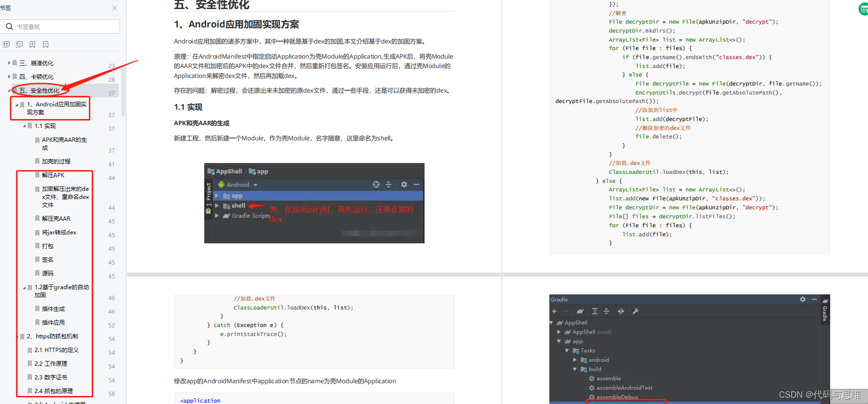Click the collapse all bookmarks icon

pos(19,44)
